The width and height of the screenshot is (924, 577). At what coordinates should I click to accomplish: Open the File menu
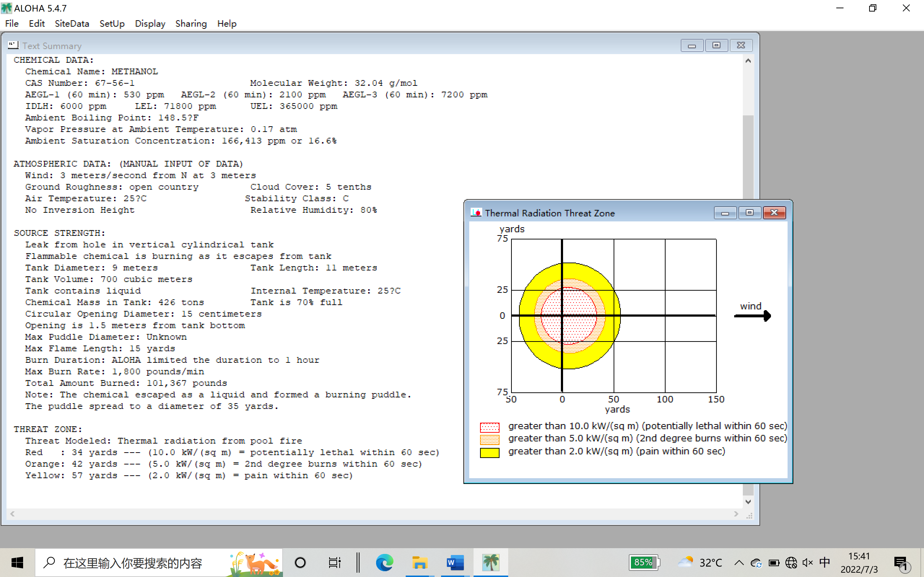(12, 24)
